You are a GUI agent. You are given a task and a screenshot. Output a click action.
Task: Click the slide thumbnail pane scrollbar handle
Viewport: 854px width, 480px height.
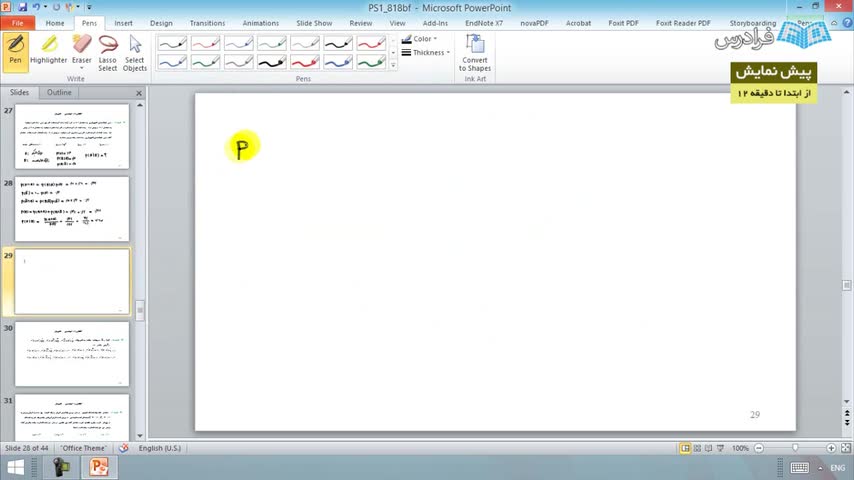click(x=140, y=311)
